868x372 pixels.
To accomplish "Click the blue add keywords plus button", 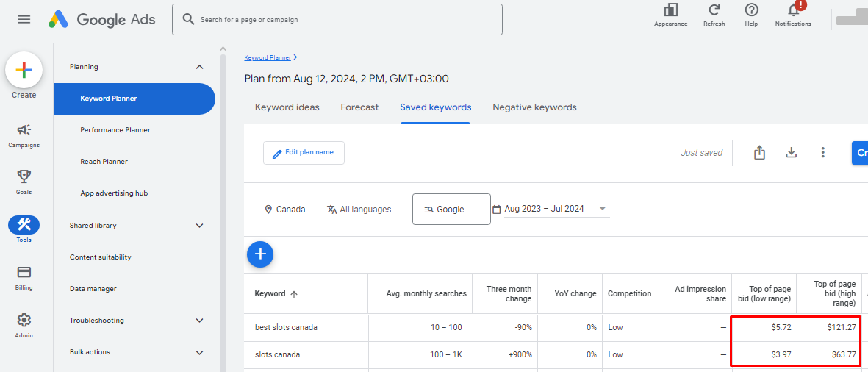I will (260, 254).
